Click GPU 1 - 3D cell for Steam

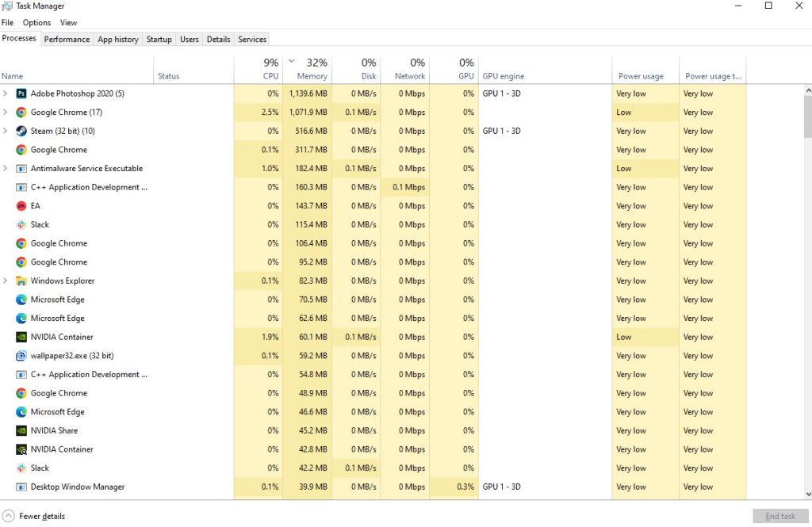[545, 131]
